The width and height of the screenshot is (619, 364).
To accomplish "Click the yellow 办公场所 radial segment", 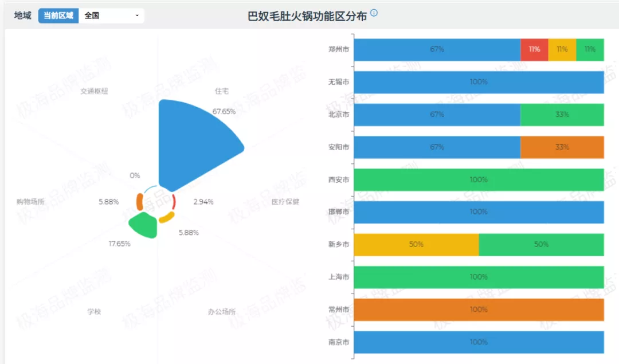I will [167, 217].
